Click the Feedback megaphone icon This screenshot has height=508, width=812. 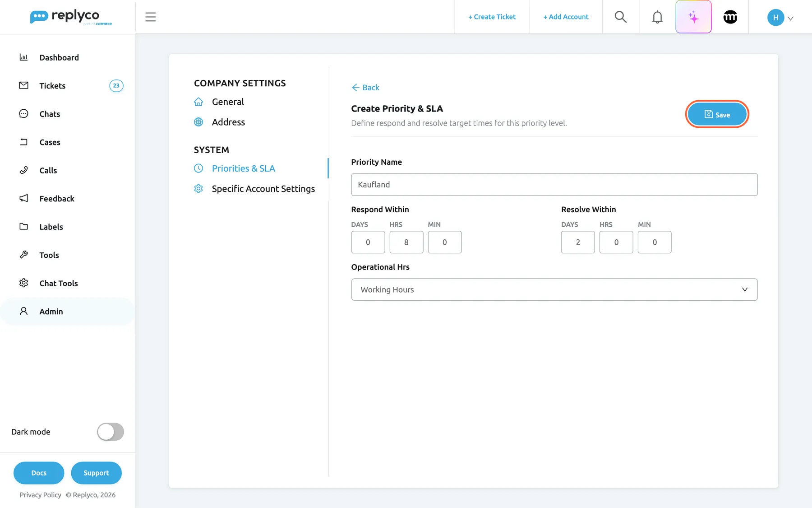pos(24,198)
